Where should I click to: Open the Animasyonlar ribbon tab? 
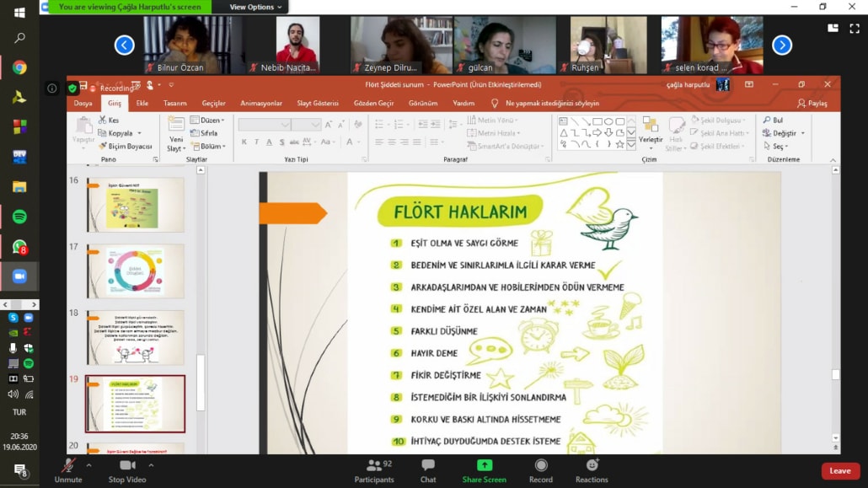click(261, 103)
